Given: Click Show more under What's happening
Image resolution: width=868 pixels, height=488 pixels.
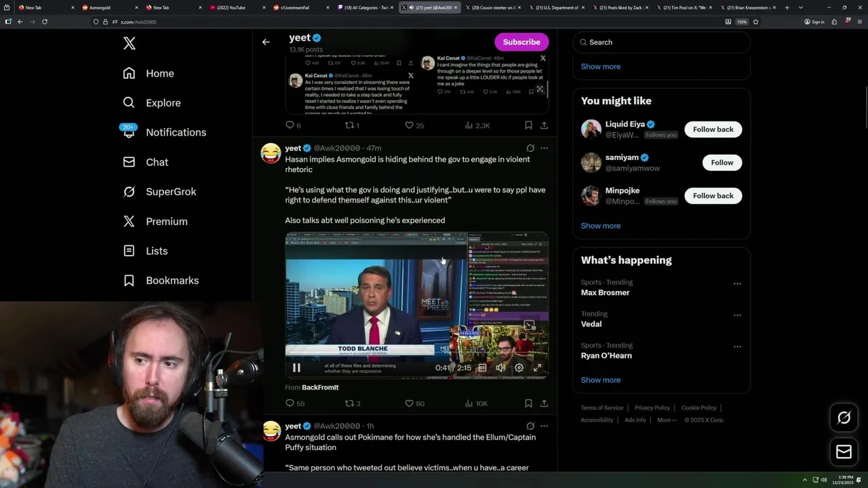Looking at the screenshot, I should pyautogui.click(x=601, y=380).
